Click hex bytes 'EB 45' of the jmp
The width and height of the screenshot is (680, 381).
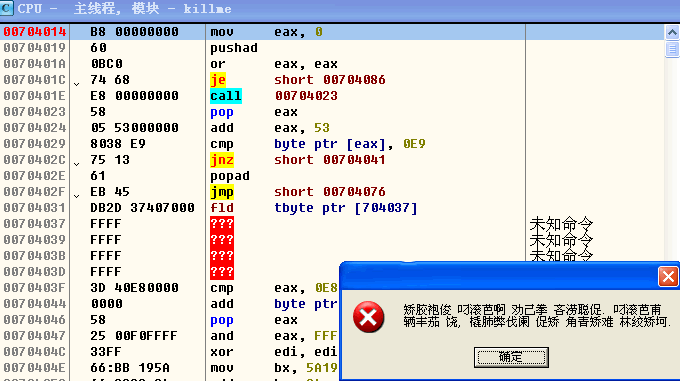pyautogui.click(x=110, y=192)
